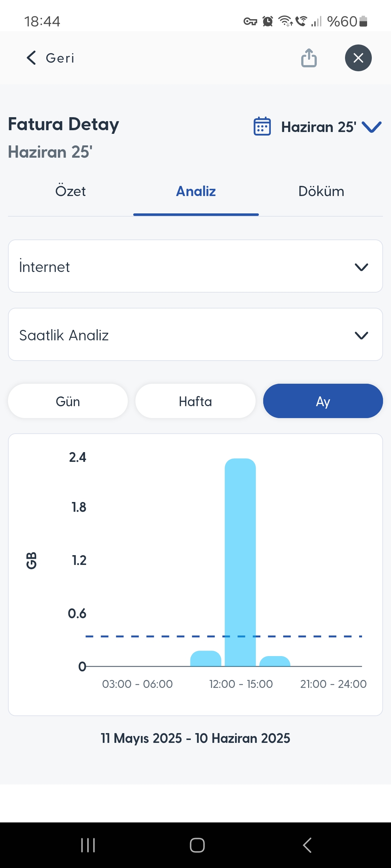The height and width of the screenshot is (868, 391).
Task: Tap the Android navigation back icon
Action: (x=307, y=845)
